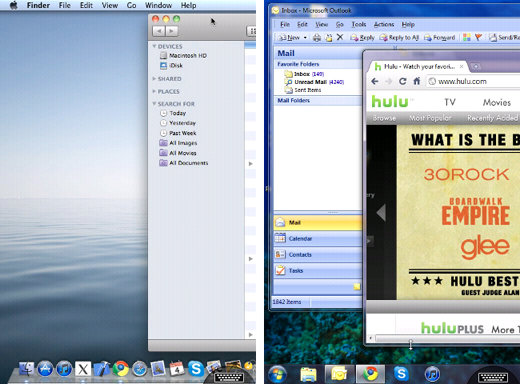Select Macintosh HD in Finder sidebar
The image size is (520, 384).
pyautogui.click(x=183, y=55)
